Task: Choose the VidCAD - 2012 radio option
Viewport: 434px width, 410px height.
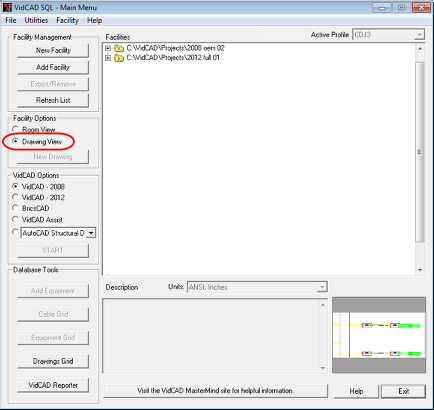Action: [15, 197]
